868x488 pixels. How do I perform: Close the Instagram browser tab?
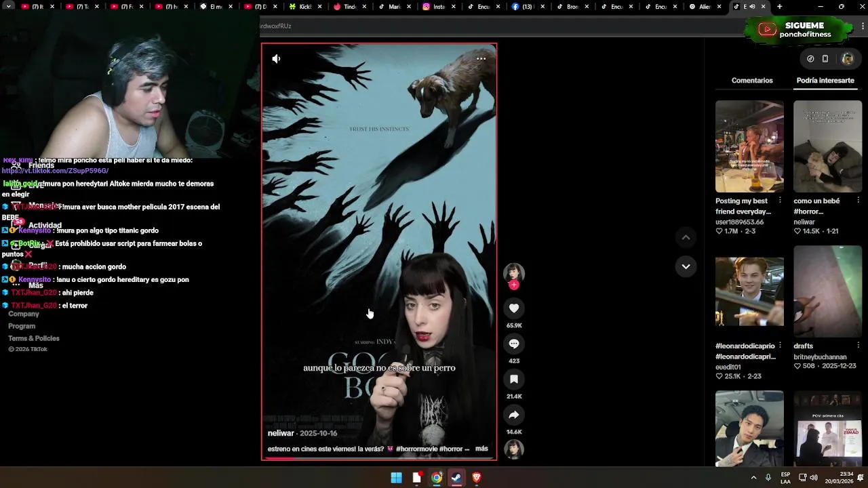[x=454, y=7]
